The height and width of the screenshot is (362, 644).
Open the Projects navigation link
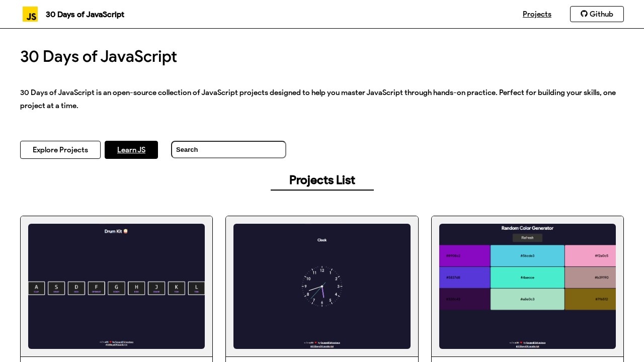point(537,14)
